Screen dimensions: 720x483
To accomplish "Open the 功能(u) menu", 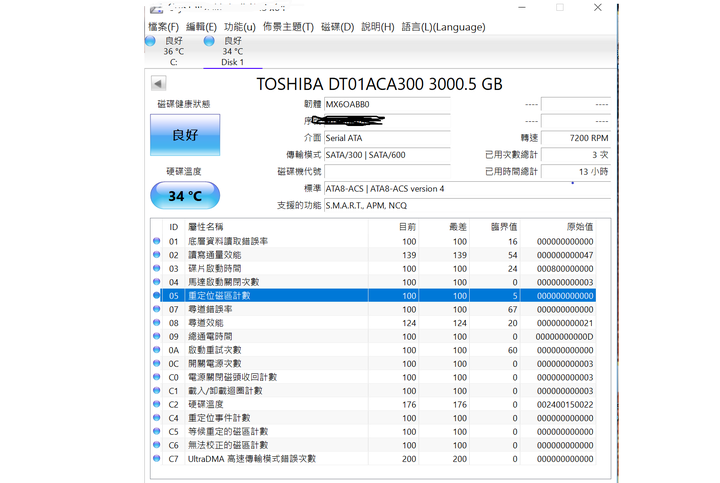I will (240, 27).
